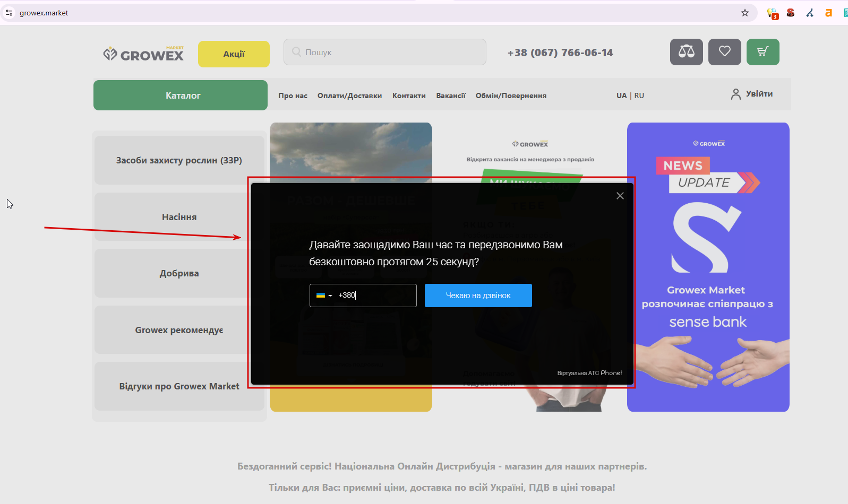Open the product comparison scales icon

click(x=687, y=52)
